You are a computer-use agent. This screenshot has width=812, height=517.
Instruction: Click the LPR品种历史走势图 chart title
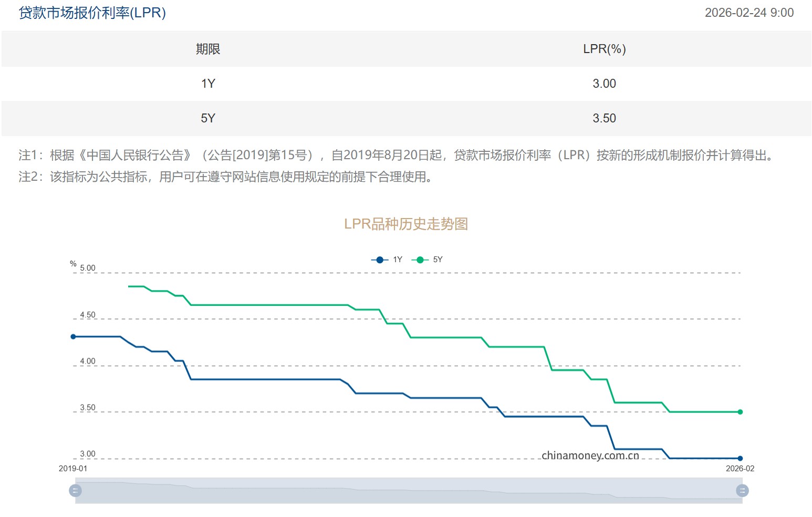pyautogui.click(x=406, y=224)
